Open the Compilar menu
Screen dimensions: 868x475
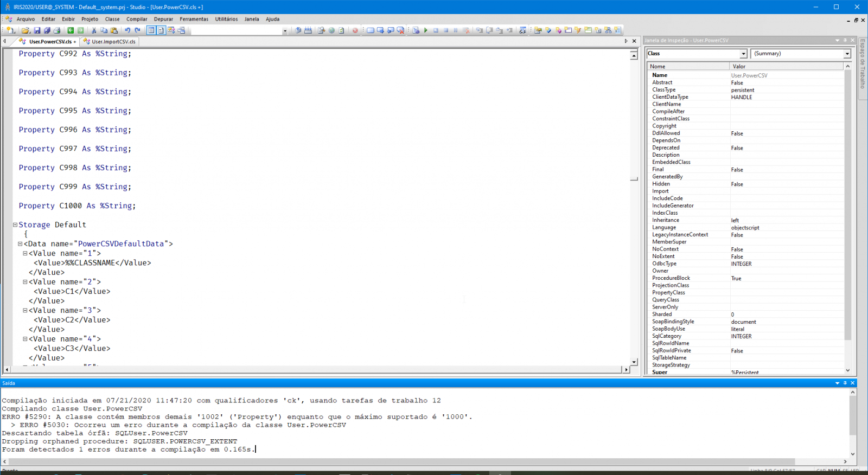point(137,19)
